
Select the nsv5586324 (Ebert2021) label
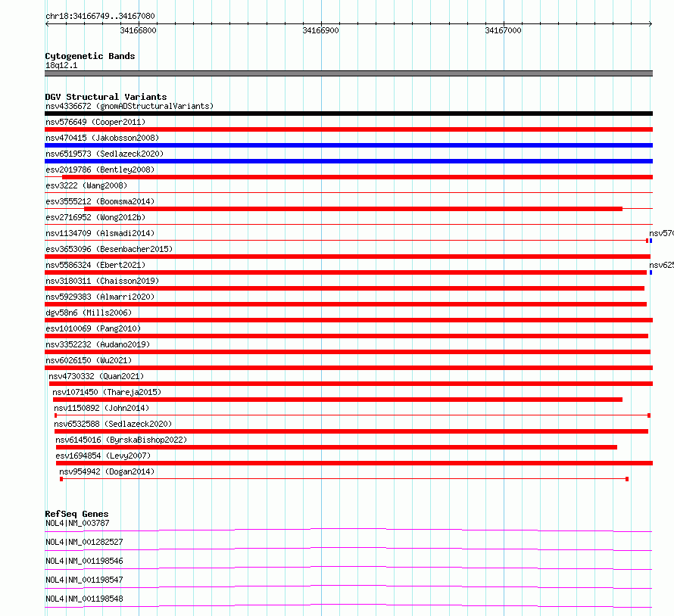point(95,265)
